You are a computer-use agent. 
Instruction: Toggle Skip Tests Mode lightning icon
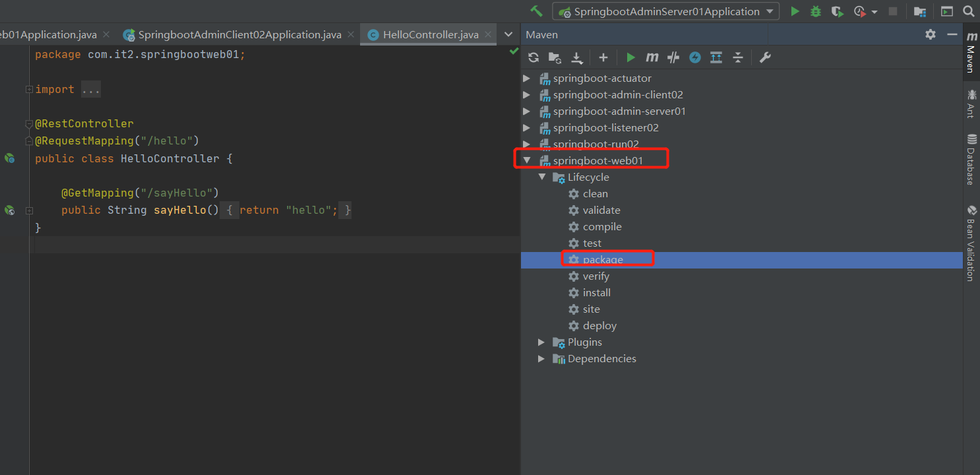(x=694, y=57)
